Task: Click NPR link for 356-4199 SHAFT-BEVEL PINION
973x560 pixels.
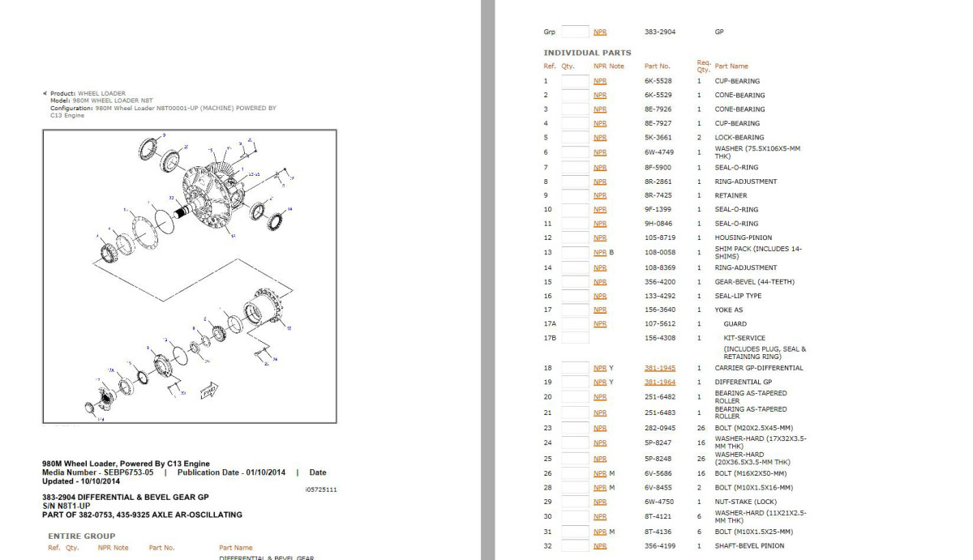Action: click(600, 546)
